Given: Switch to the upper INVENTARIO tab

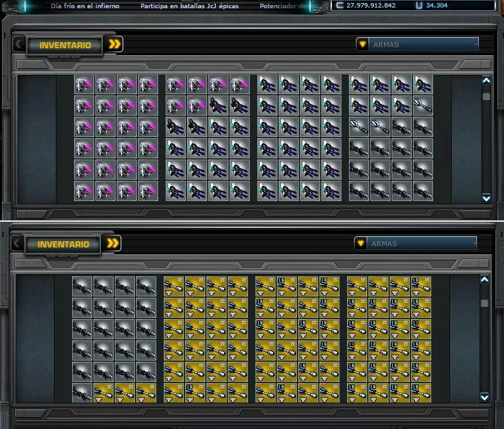Looking at the screenshot, I should (x=65, y=45).
